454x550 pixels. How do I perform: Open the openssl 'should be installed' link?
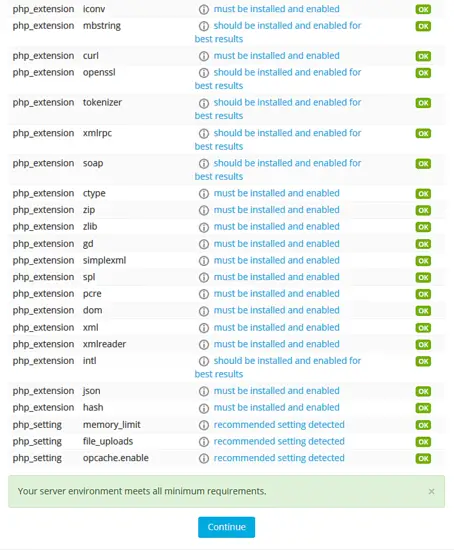click(x=278, y=79)
